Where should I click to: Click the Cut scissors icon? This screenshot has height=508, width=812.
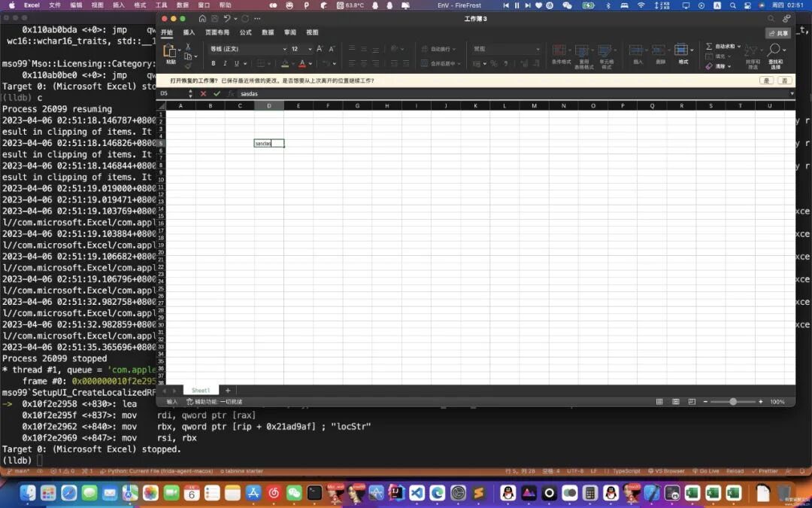point(188,47)
